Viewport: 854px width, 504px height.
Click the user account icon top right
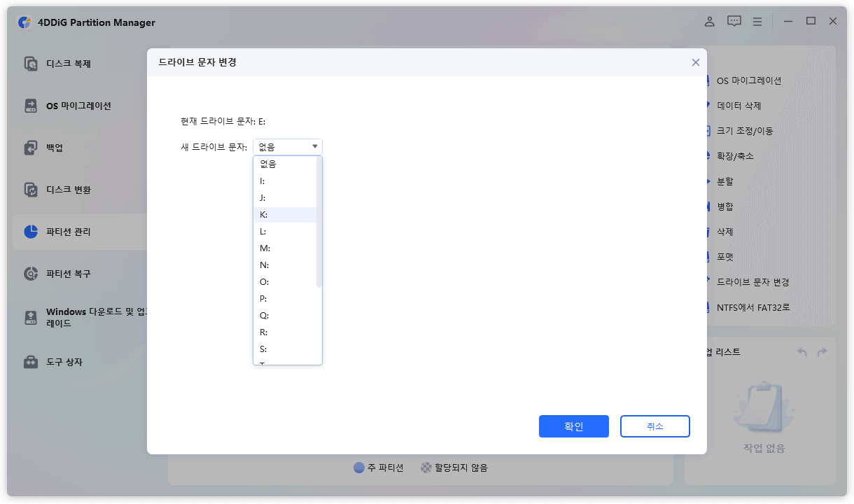(x=709, y=21)
